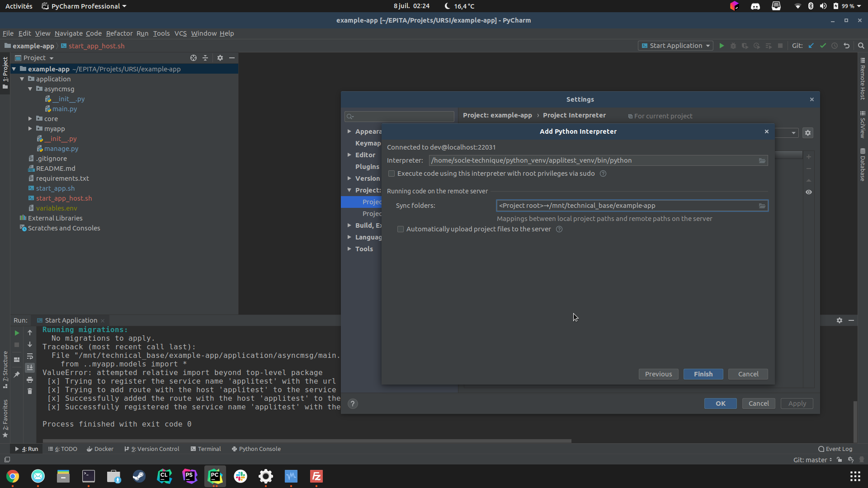
Task: Expand the core folder
Action: [30, 119]
